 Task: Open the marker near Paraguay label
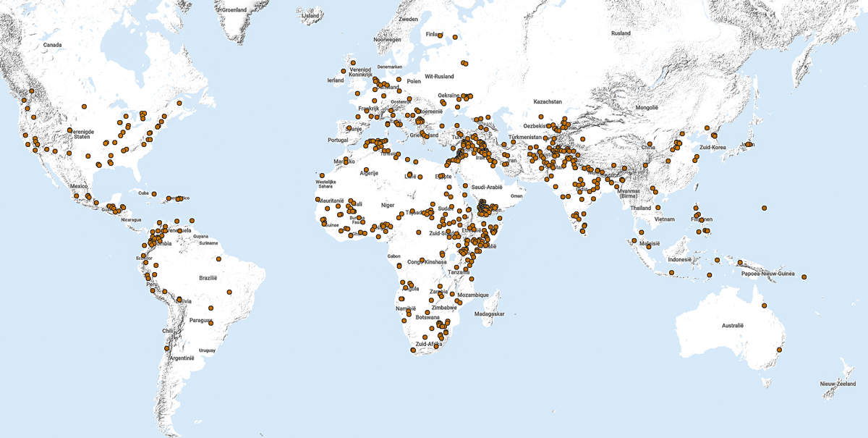click(x=211, y=323)
